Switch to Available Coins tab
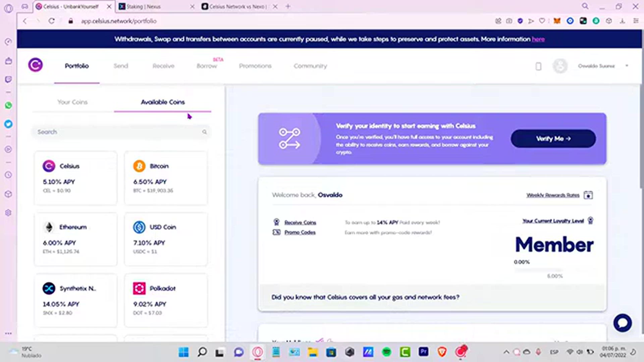Image resolution: width=644 pixels, height=362 pixels. (x=163, y=102)
